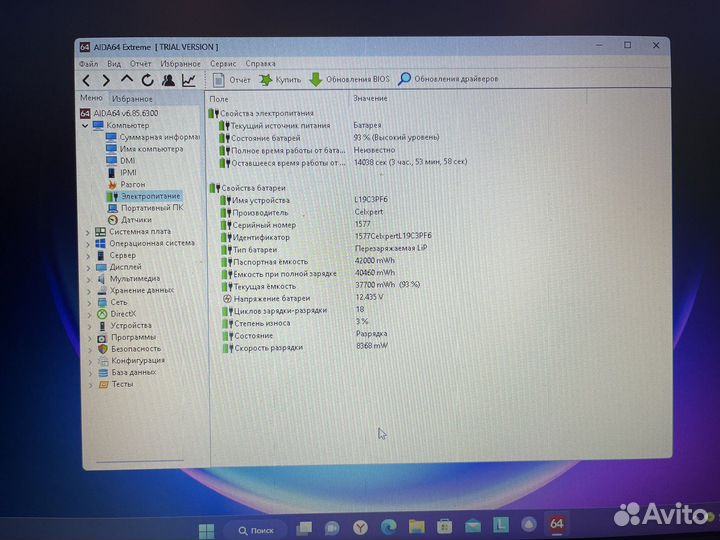Select AIDA64 v6.85.6300 root tree node
Viewport: 720px width, 540px height.
pyautogui.click(x=119, y=113)
